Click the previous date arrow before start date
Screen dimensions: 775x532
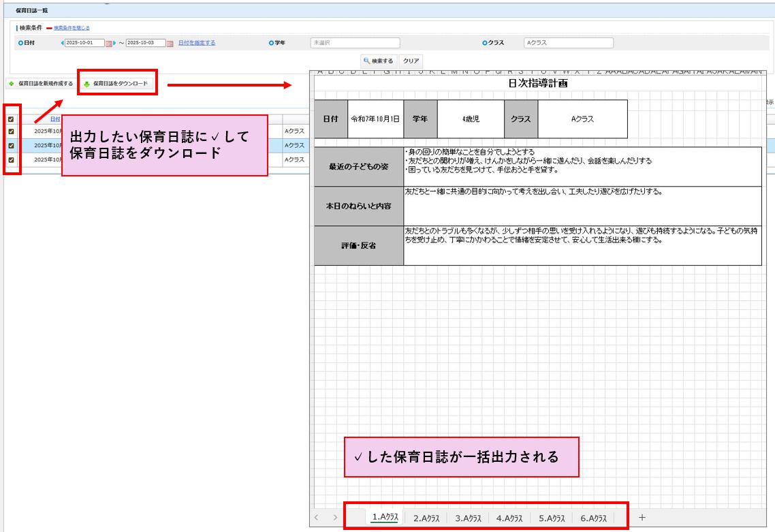point(63,43)
